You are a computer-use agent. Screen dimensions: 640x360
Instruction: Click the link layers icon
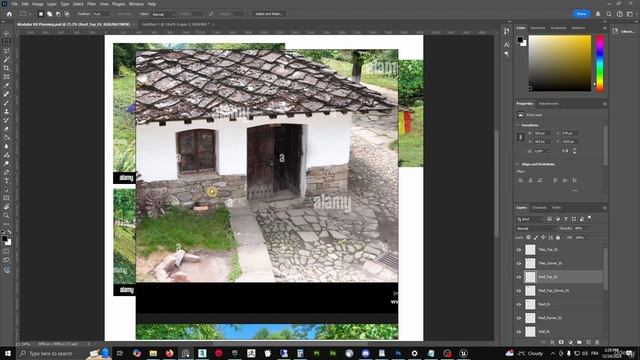(x=543, y=342)
